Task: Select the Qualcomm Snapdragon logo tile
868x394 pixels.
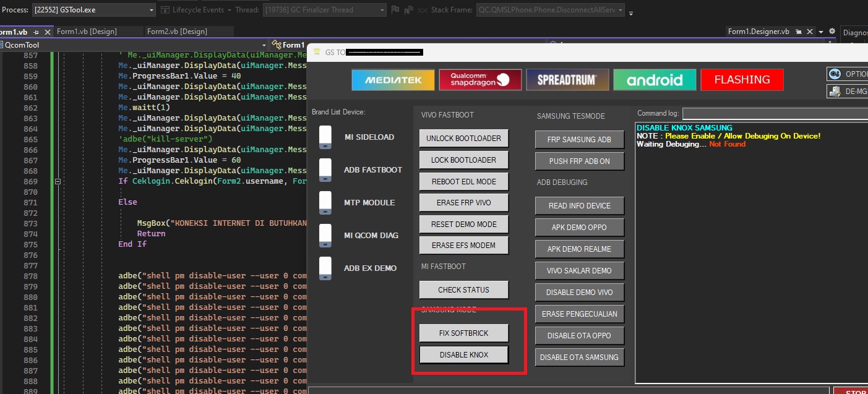Action: pyautogui.click(x=480, y=80)
